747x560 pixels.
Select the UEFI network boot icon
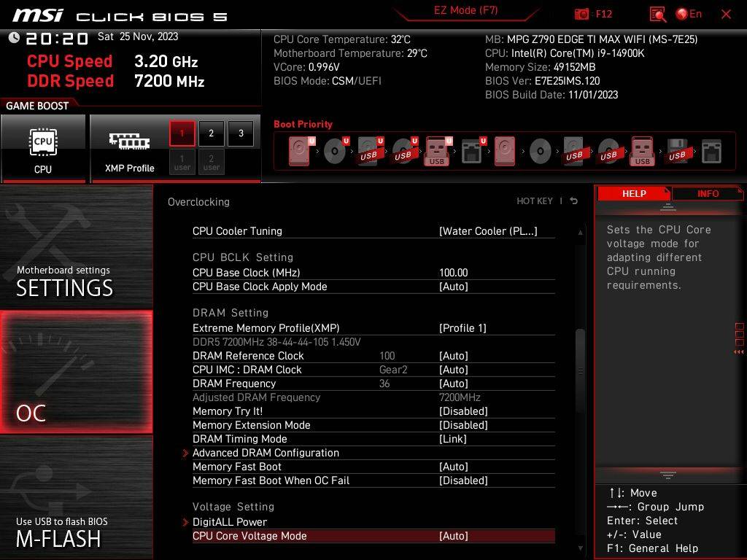(x=473, y=151)
